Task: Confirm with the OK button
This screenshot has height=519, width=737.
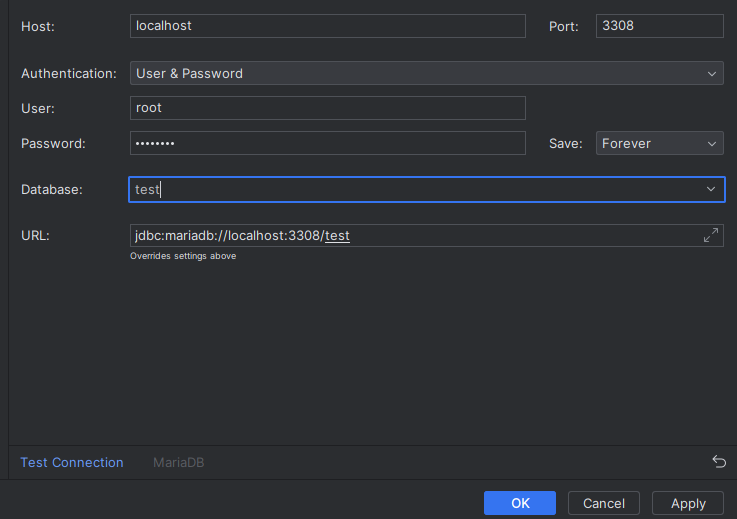Action: pyautogui.click(x=520, y=503)
